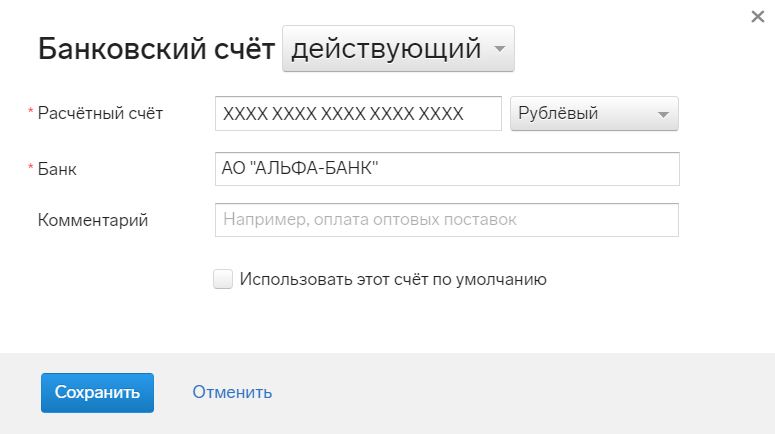Enable the default account checkbox
Screen dimensions: 775x434
(x=223, y=279)
